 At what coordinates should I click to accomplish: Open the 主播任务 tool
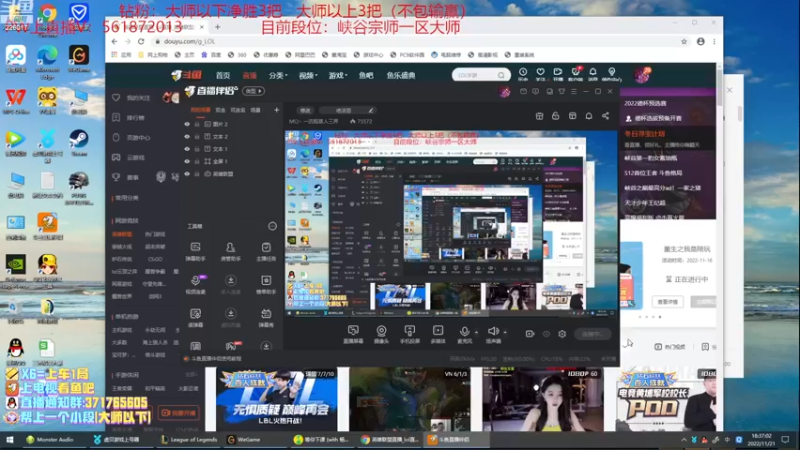click(266, 251)
